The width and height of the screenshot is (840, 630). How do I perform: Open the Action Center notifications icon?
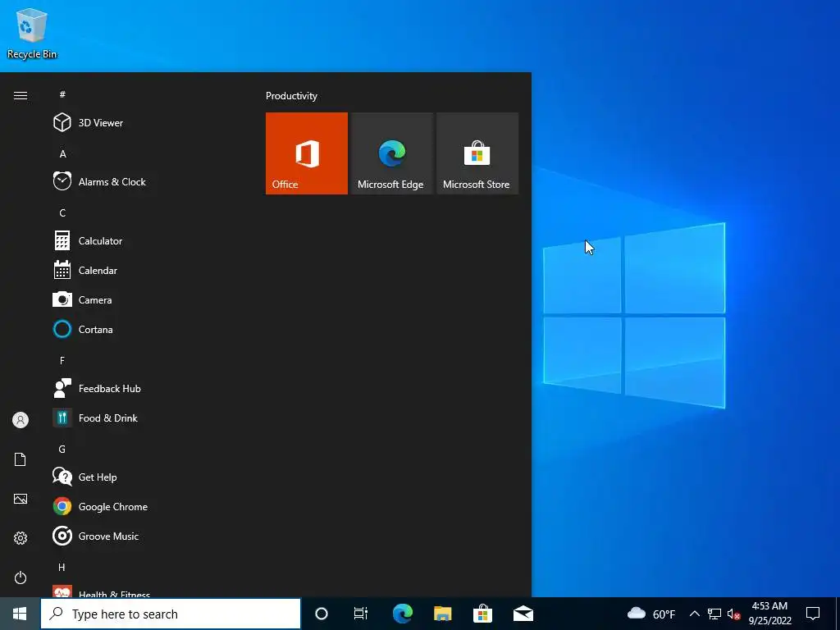[813, 614]
